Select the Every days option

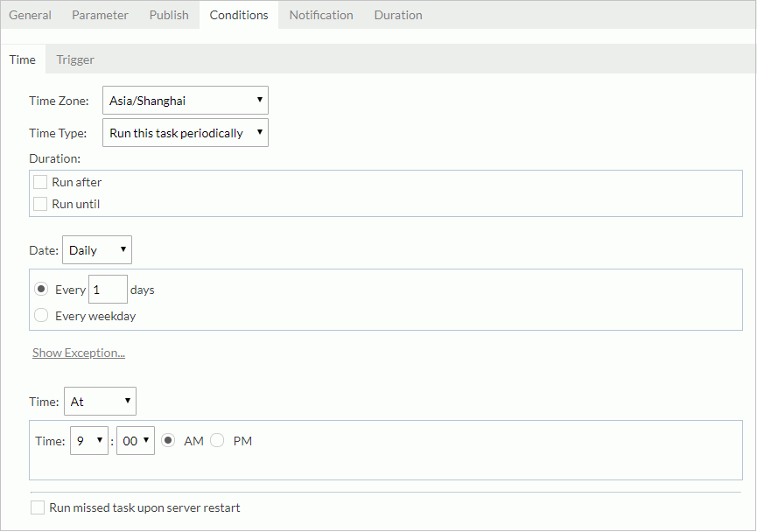point(41,289)
